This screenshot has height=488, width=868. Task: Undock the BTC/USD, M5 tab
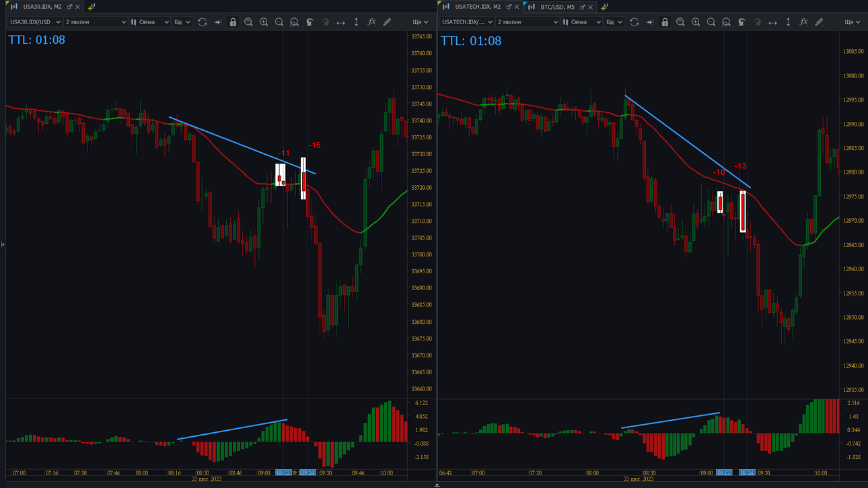583,7
